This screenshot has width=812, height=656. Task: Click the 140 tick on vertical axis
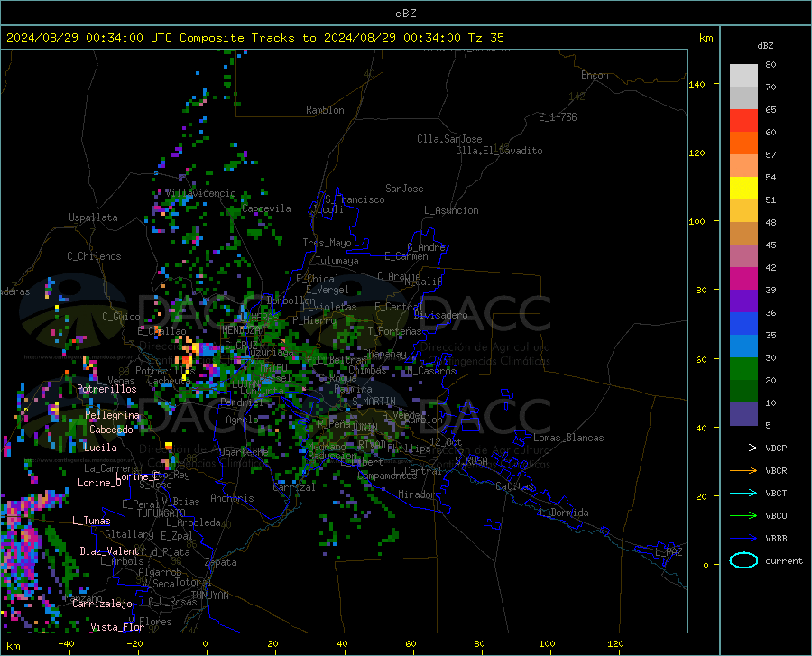click(697, 84)
